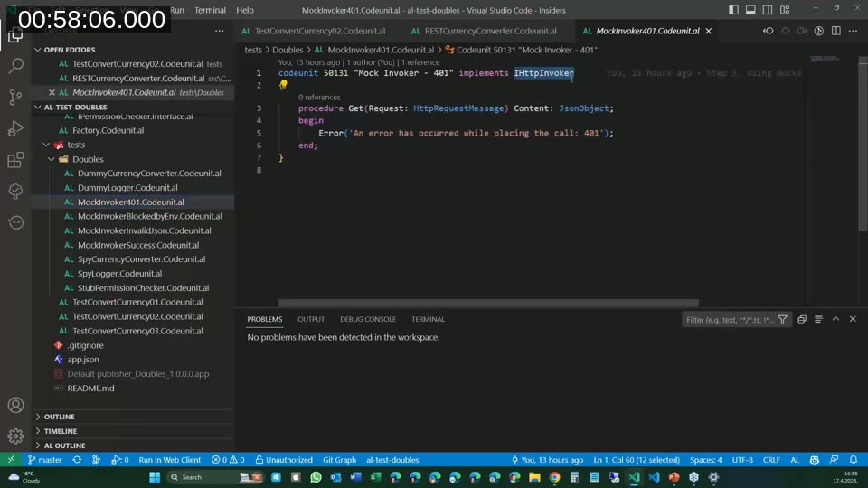Open notifications bell in status bar
Screen dimensions: 868x488
click(853, 460)
